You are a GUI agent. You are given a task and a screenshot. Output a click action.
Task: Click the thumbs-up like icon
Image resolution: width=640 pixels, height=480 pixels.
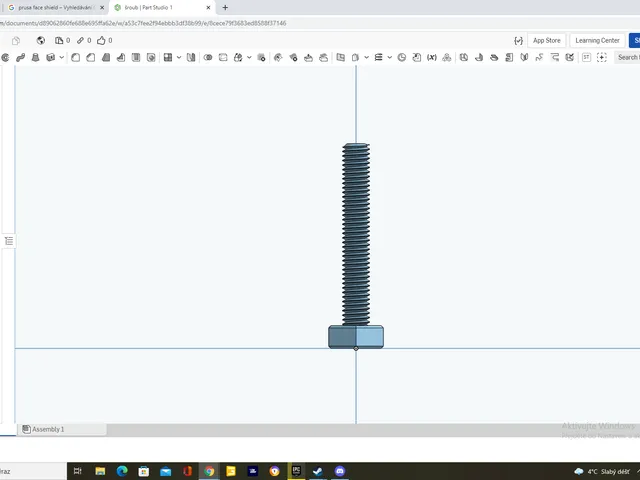coord(101,40)
